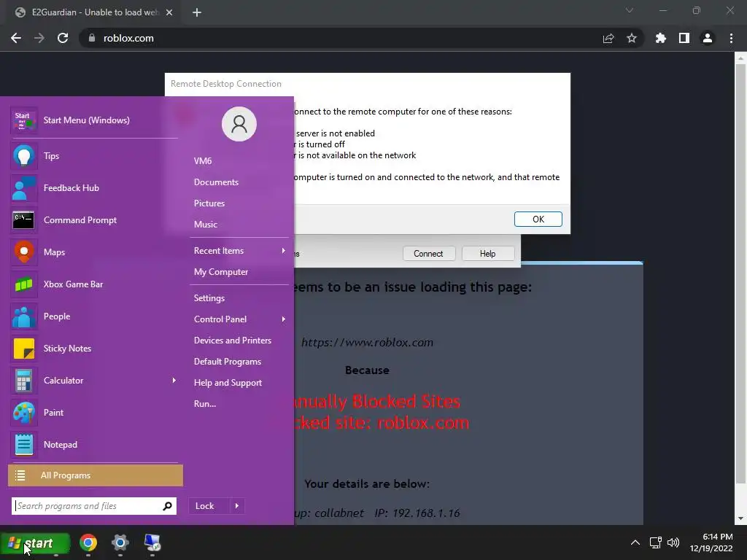Open Music from start menu
Screen dimensions: 747x560
[x=205, y=225]
